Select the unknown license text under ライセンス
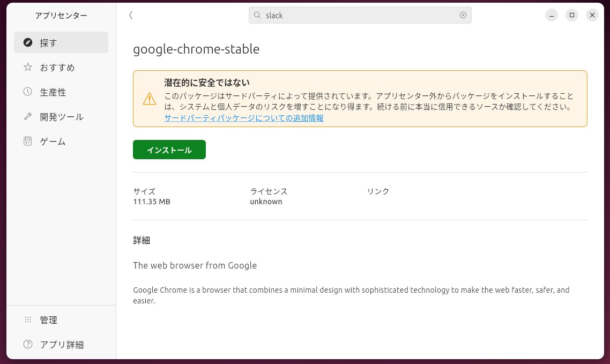Image resolution: width=610 pixels, height=364 pixels. tap(266, 202)
